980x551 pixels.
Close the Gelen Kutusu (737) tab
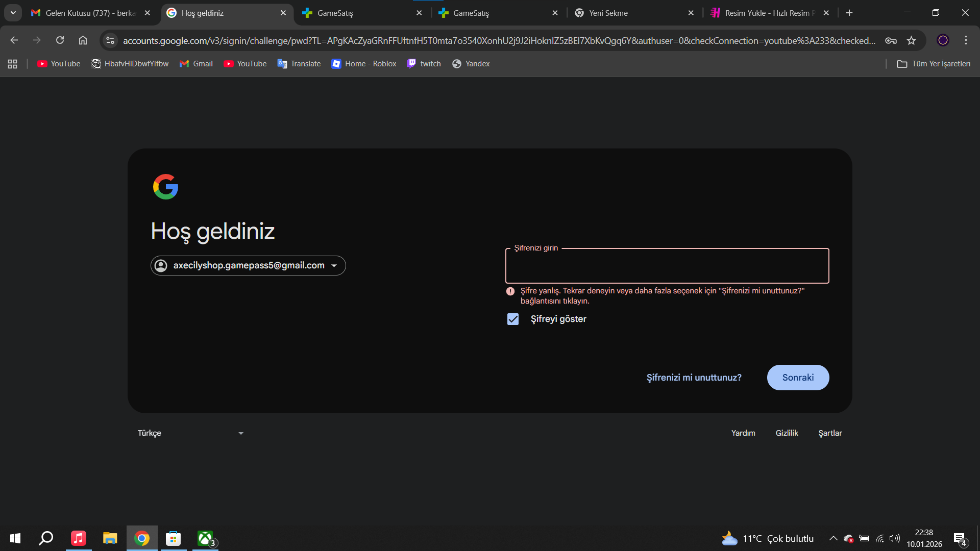coord(148,13)
